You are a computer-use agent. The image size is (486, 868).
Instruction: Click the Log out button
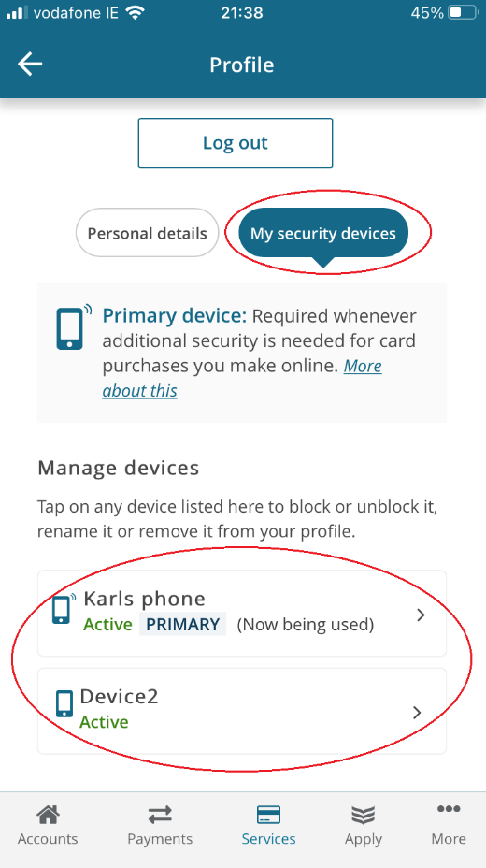pyautogui.click(x=236, y=143)
